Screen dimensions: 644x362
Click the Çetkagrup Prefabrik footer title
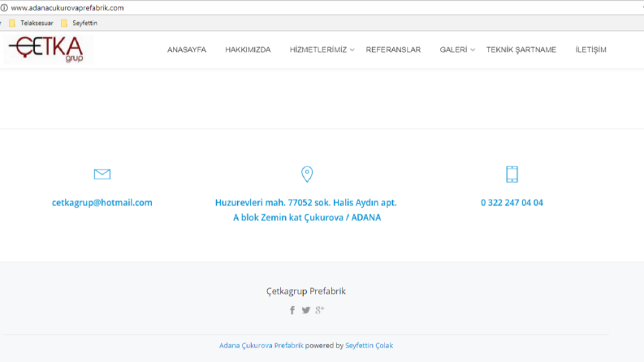[306, 291]
